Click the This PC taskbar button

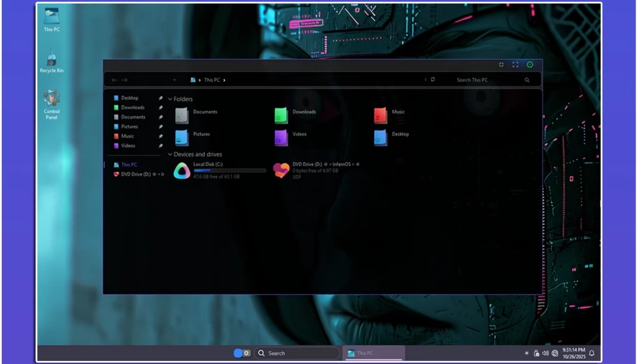coord(373,353)
